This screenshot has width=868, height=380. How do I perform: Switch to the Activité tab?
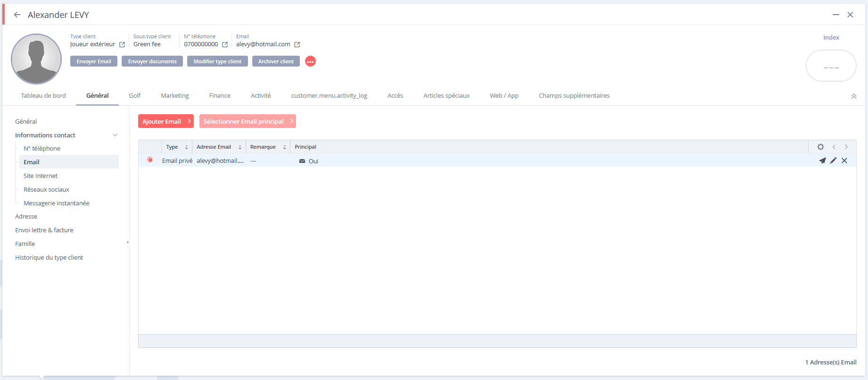click(261, 95)
